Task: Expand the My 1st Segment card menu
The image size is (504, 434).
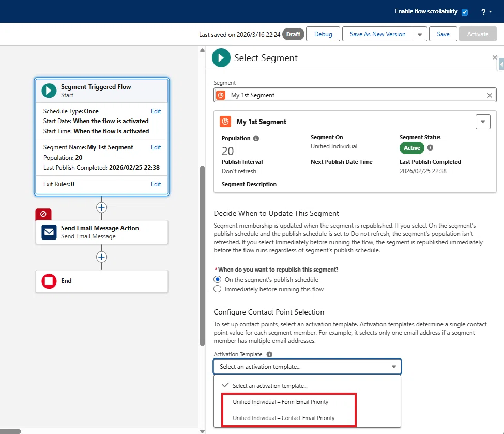Action: point(483,122)
